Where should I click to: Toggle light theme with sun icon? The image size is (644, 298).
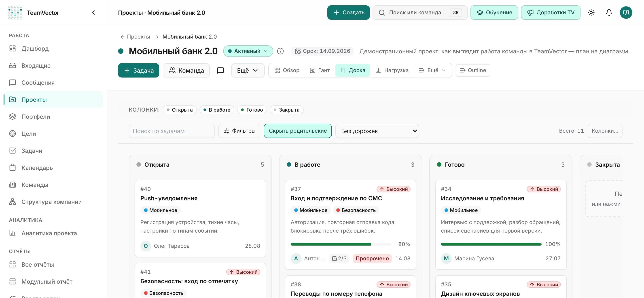[591, 13]
